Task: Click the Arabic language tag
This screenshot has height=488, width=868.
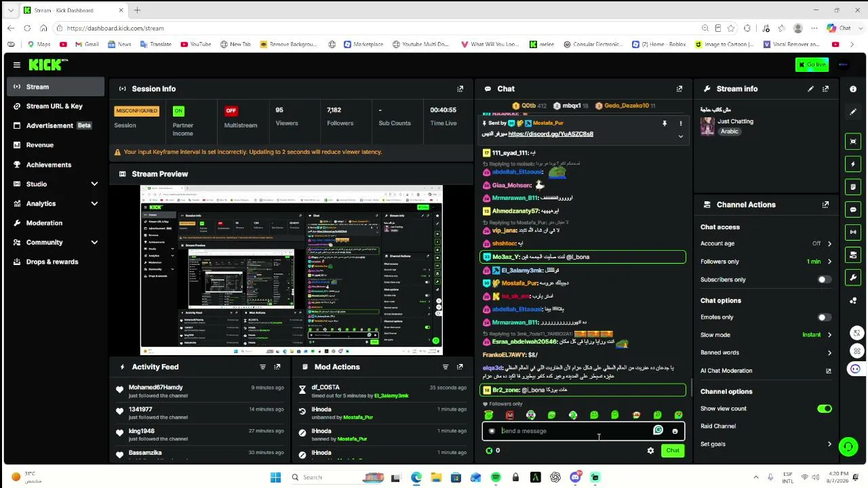Action: 729,131
